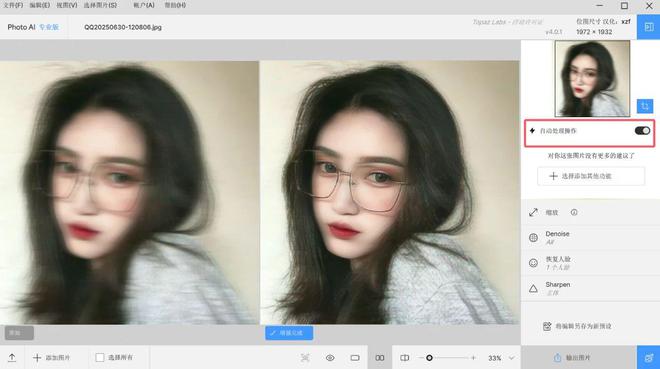Viewport: 660px width, 369px height.
Task: Click the face selection focus icon
Action: [305, 358]
